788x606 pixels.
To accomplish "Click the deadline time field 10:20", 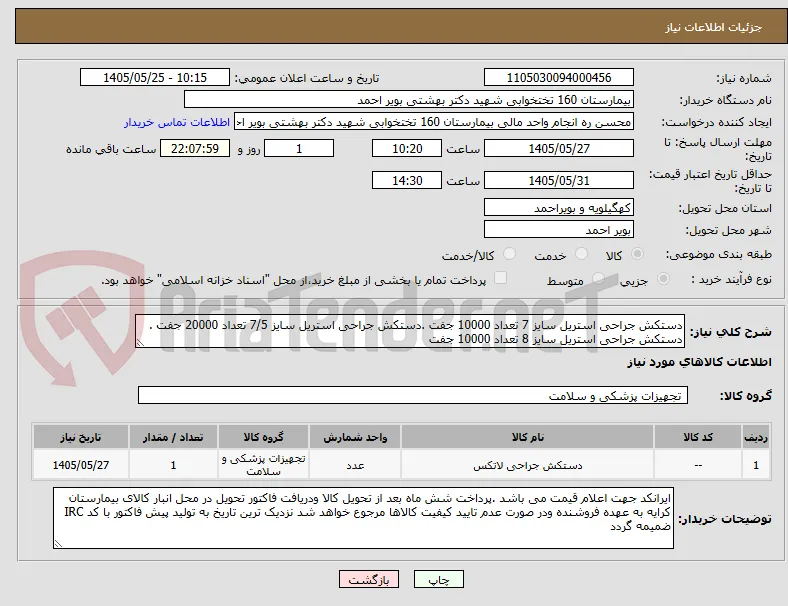I will pos(407,148).
